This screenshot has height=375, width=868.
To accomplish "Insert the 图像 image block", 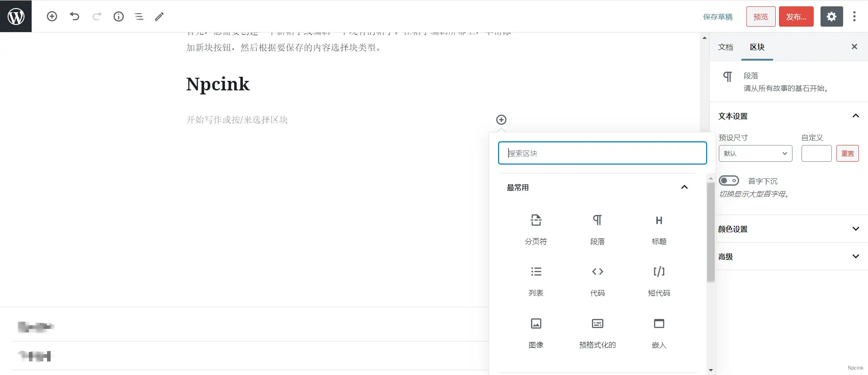I will 536,333.
